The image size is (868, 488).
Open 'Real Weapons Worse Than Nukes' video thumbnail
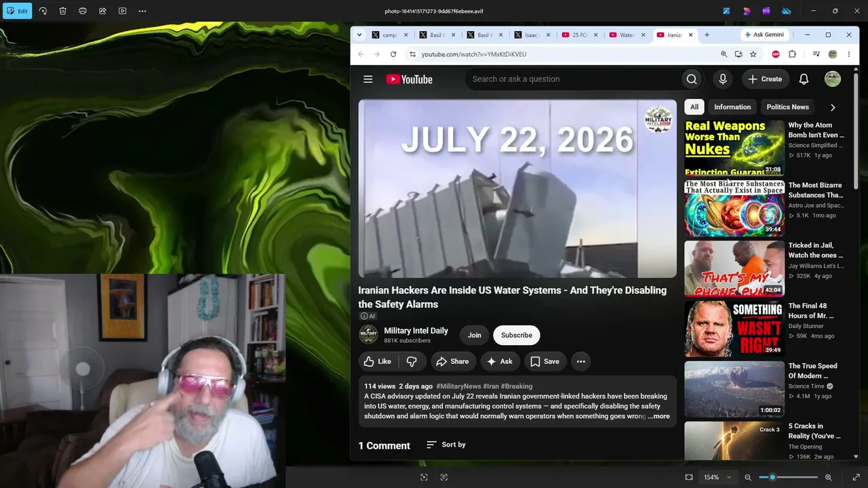[734, 148]
